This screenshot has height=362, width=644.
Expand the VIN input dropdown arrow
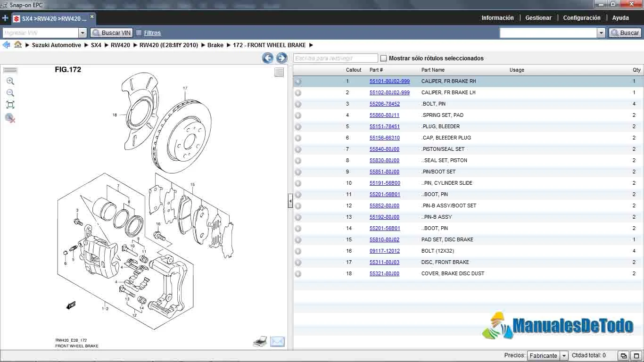coord(83,33)
